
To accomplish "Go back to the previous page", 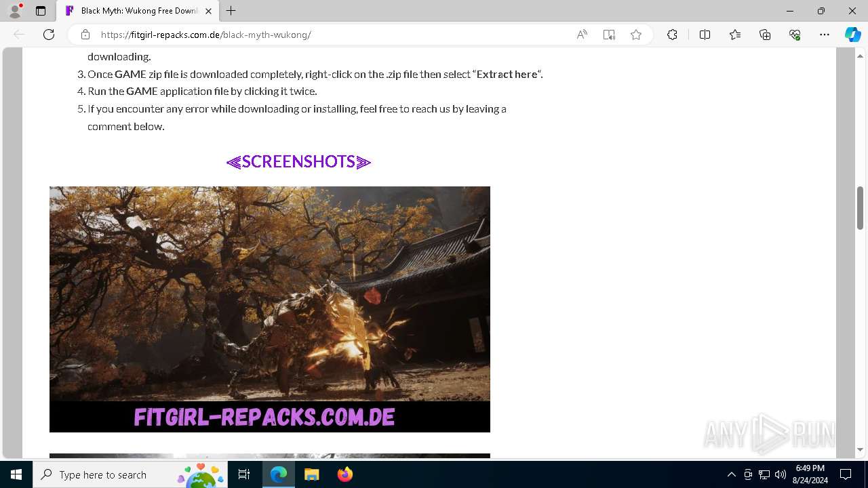I will tap(19, 35).
